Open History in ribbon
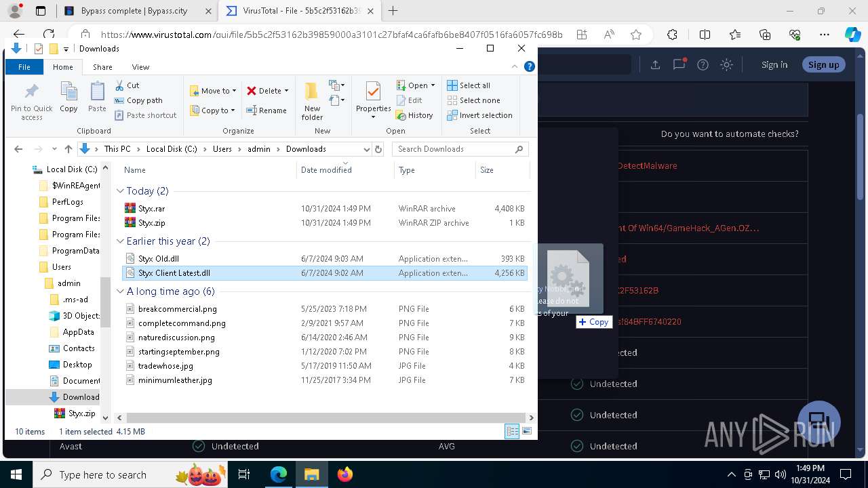Screen dimensions: 868x488 click(x=414, y=115)
